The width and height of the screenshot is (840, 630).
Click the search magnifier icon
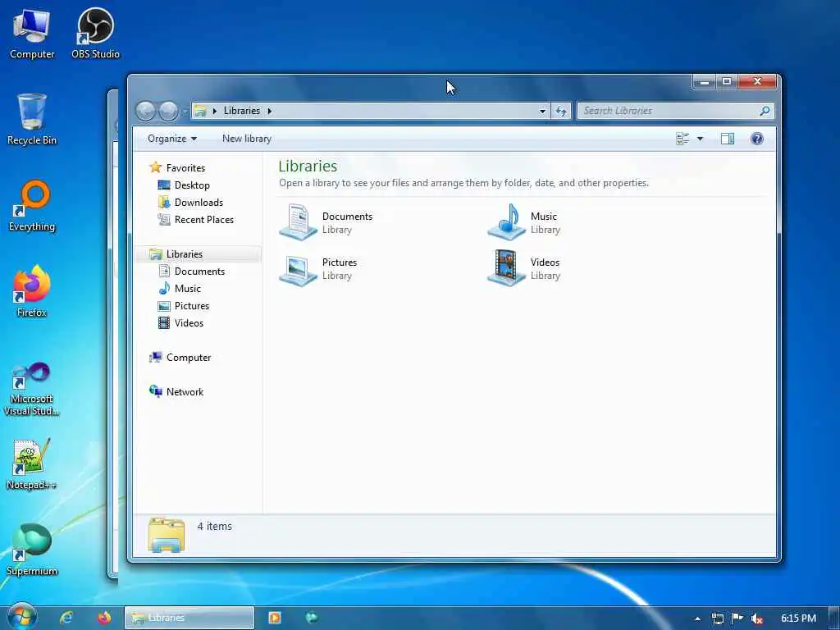point(765,111)
